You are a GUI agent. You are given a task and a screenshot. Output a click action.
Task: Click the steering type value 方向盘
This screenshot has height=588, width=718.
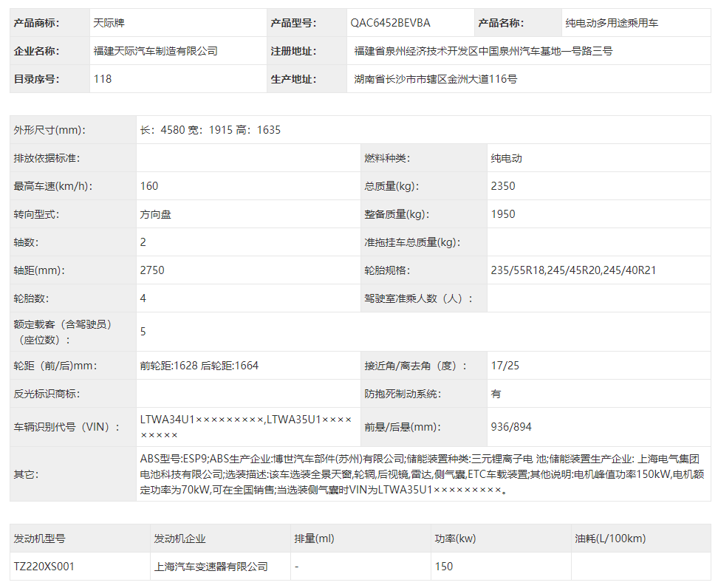(x=156, y=214)
